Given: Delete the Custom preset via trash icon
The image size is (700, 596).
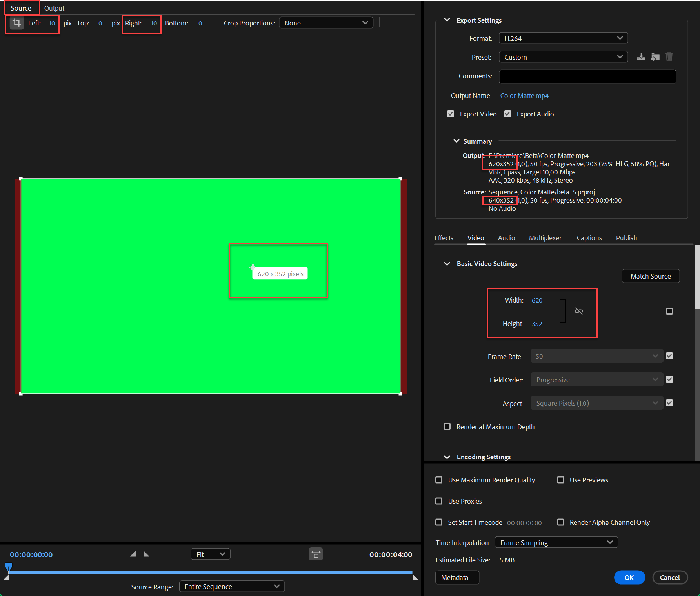Looking at the screenshot, I should (669, 56).
